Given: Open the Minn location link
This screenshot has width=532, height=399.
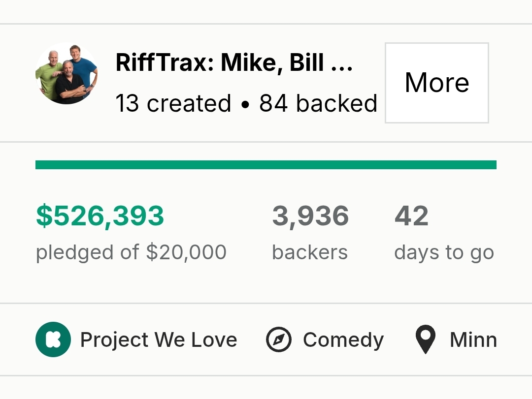Looking at the screenshot, I should coord(473,340).
